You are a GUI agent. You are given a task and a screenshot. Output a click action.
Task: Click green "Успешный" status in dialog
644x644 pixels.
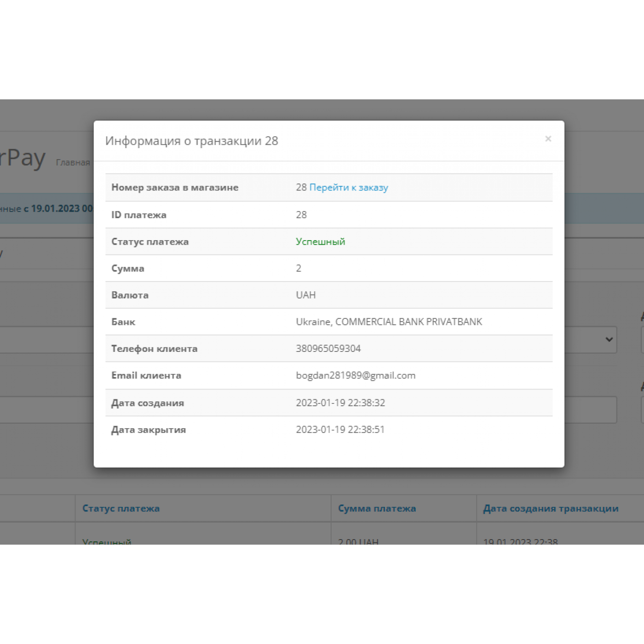point(320,241)
